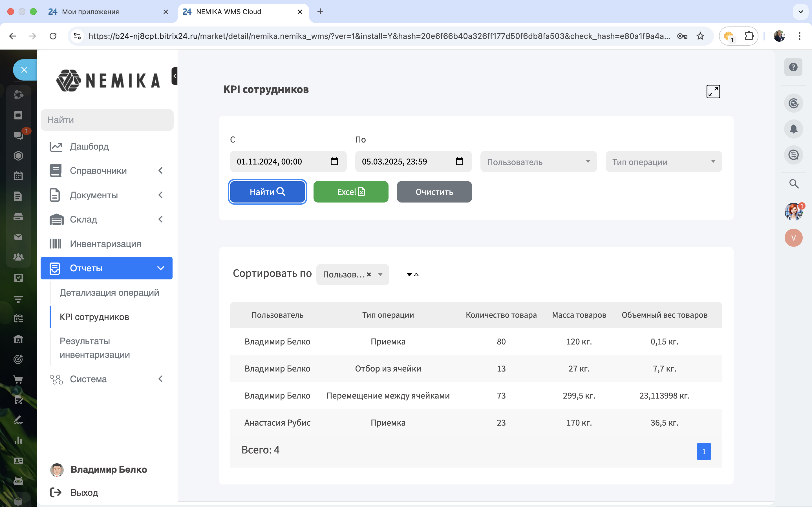
Task: Switch to the Мои приложения browser tab
Action: [91, 12]
